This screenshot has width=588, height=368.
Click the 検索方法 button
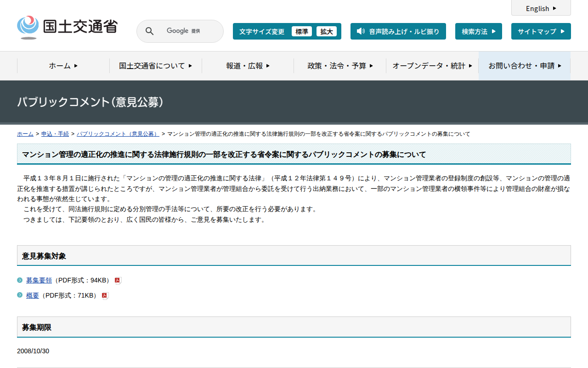click(x=478, y=31)
